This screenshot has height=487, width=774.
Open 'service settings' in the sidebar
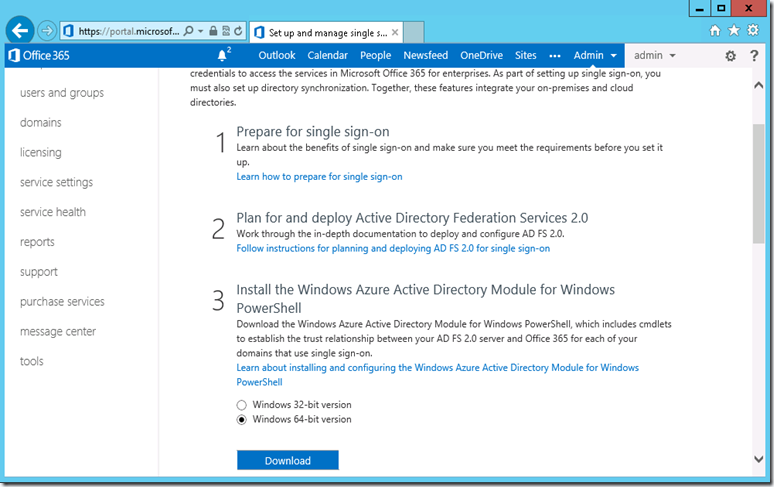(x=56, y=182)
